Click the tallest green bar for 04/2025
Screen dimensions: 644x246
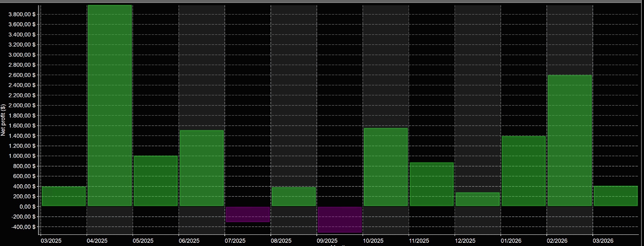coord(109,106)
